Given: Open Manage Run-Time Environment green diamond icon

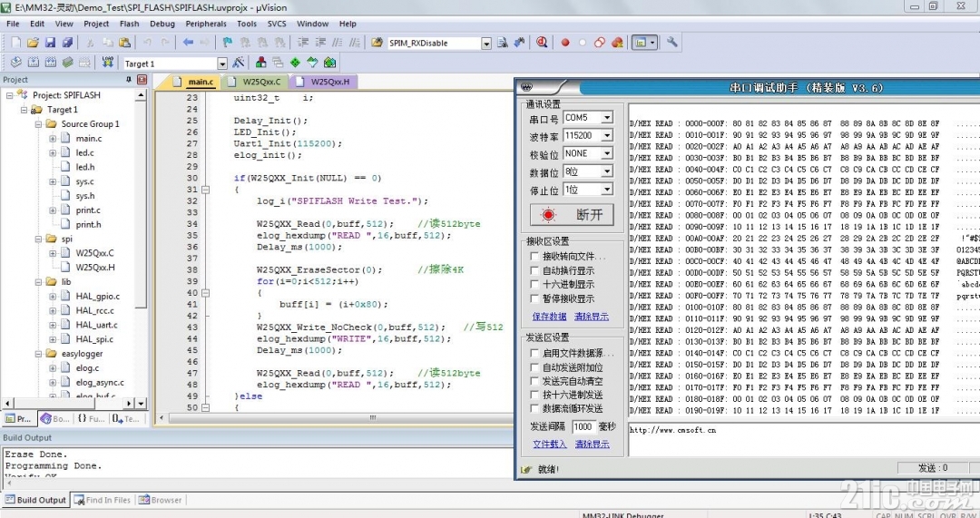Looking at the screenshot, I should click(x=295, y=63).
